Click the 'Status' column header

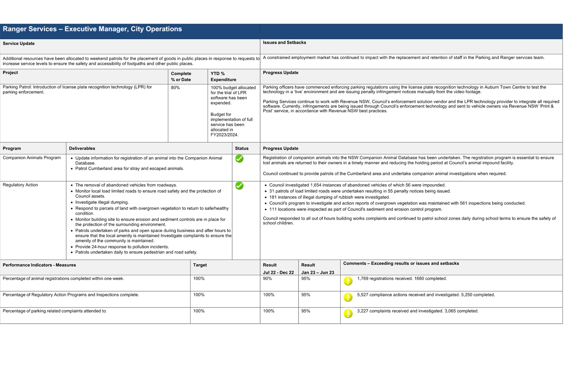point(242,148)
